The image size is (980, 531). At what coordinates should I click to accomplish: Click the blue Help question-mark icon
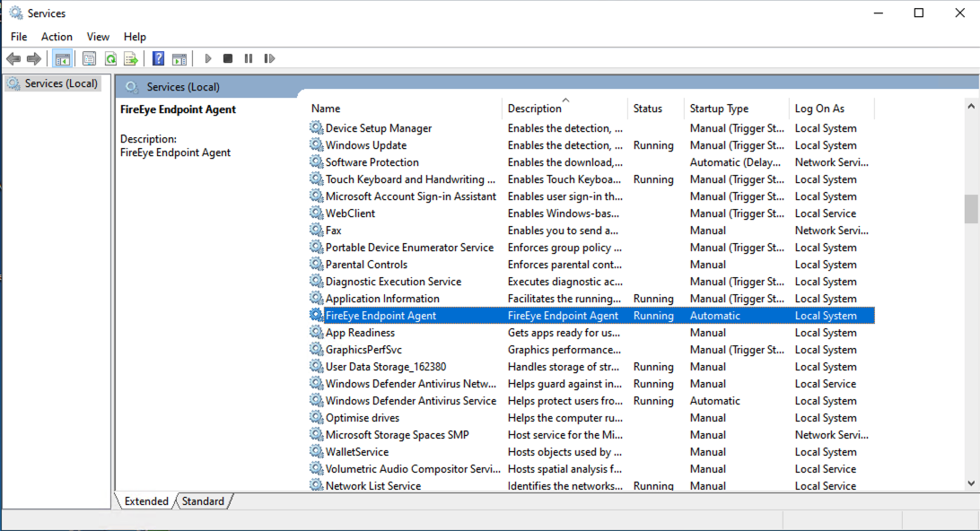158,59
